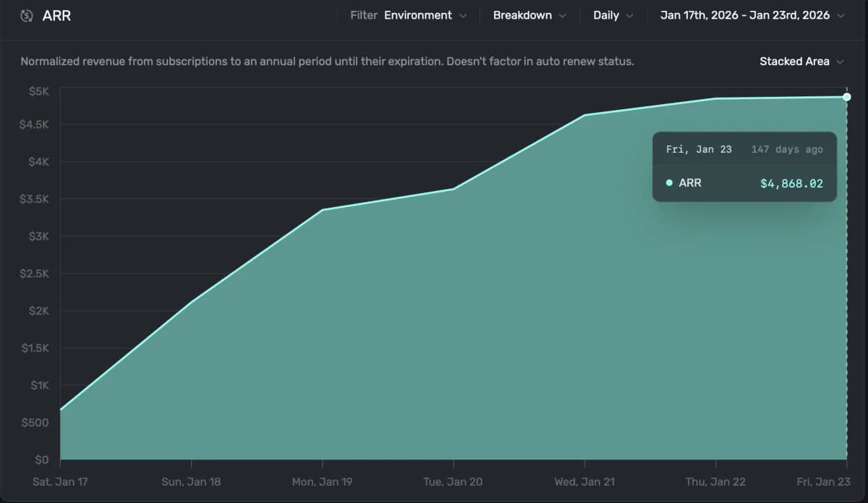This screenshot has height=503, width=868.
Task: Click the 'Fri, Jan 23' tooltip date
Action: (699, 149)
